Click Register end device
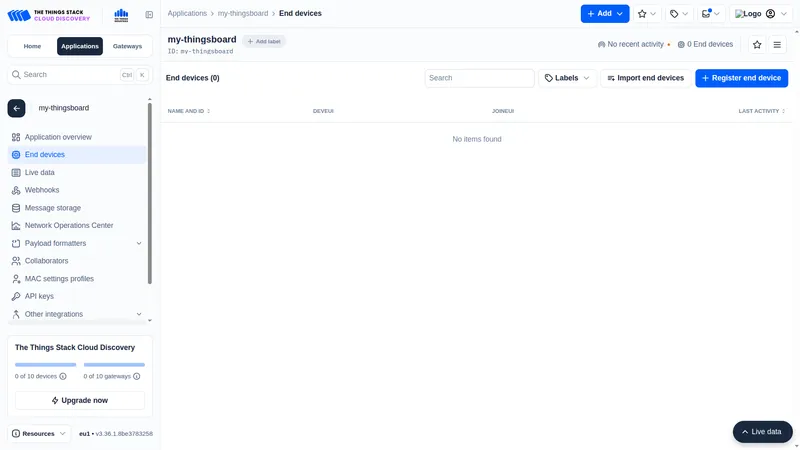This screenshot has height=450, width=800. (x=741, y=78)
